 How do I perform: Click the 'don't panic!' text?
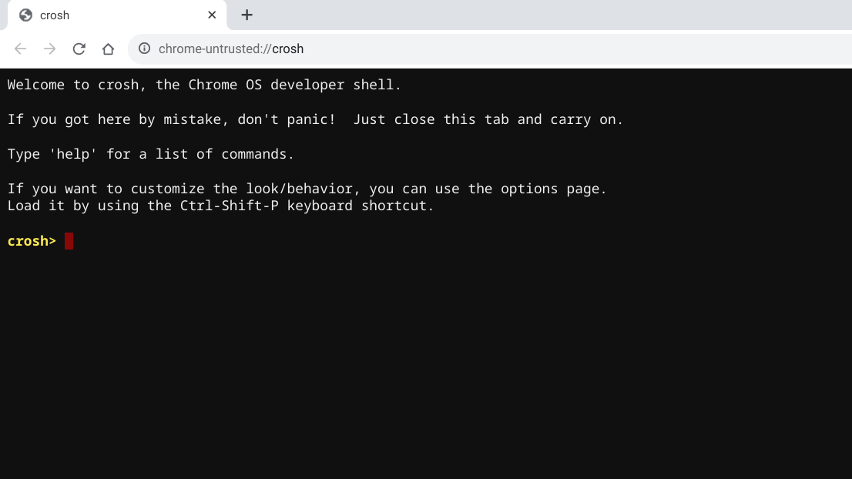pos(286,119)
